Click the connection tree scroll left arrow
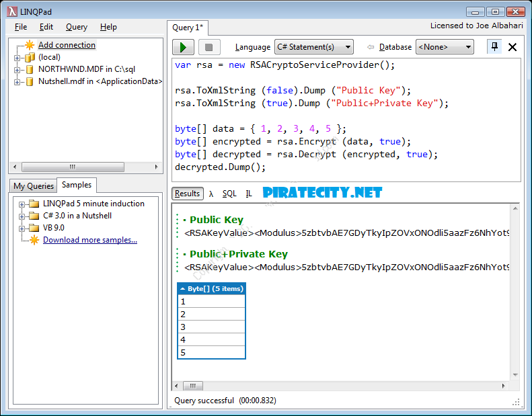 [x=15, y=167]
